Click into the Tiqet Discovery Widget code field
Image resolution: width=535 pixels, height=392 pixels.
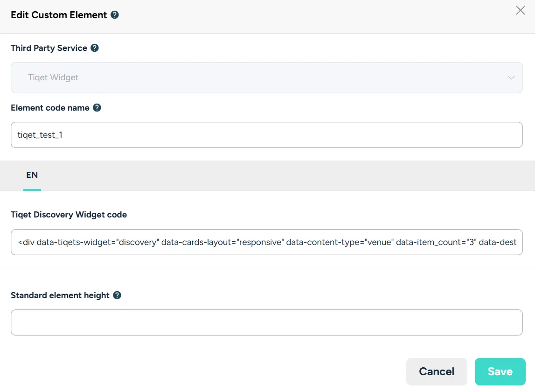coord(266,242)
